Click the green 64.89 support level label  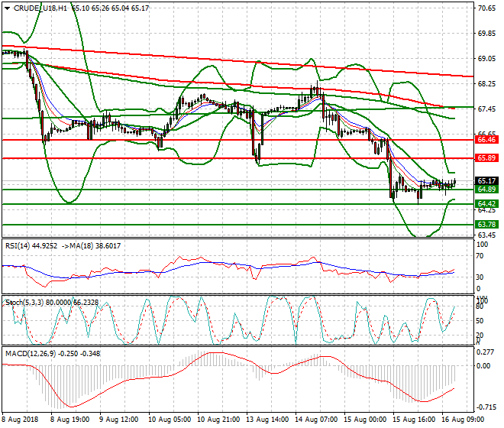point(486,190)
